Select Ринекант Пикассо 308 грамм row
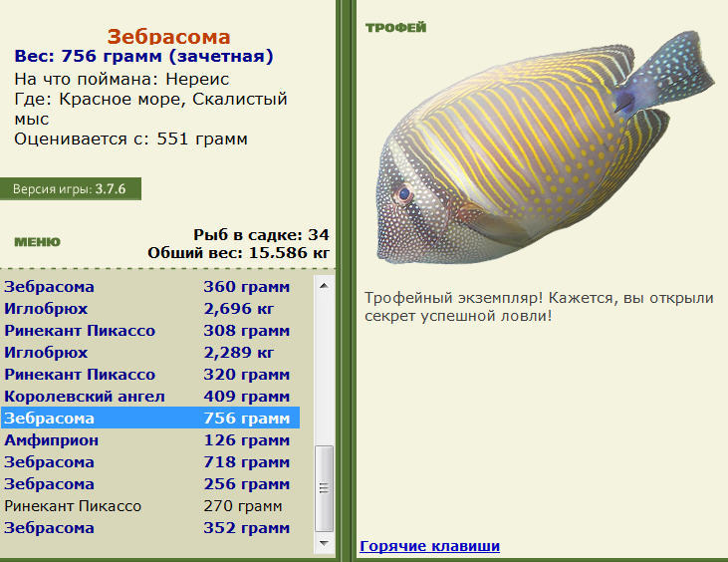Image resolution: width=728 pixels, height=562 pixels. pyautogui.click(x=150, y=331)
